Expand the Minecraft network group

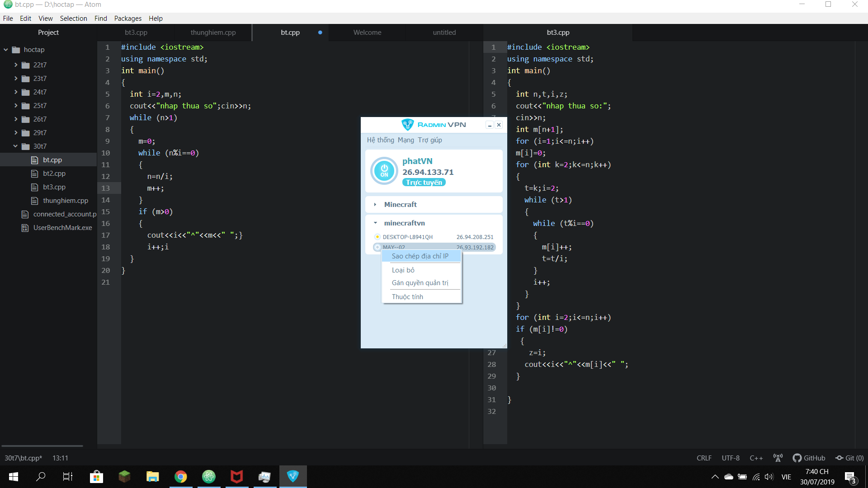coord(375,205)
